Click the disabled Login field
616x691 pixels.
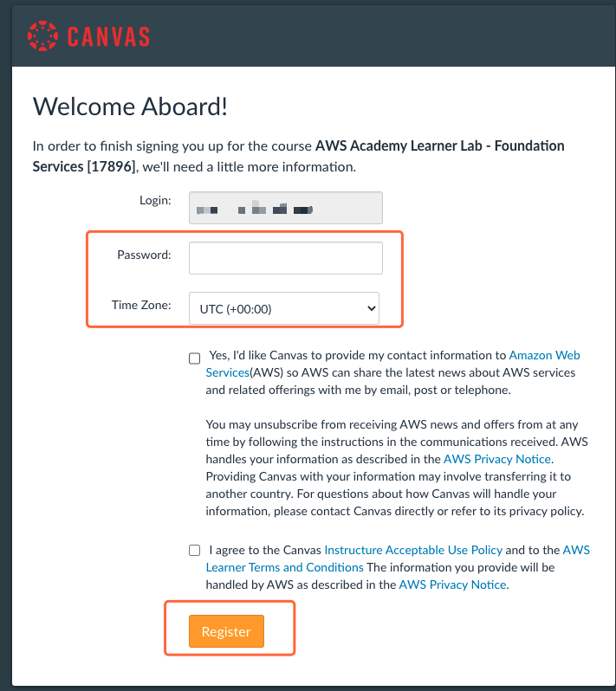click(x=286, y=208)
